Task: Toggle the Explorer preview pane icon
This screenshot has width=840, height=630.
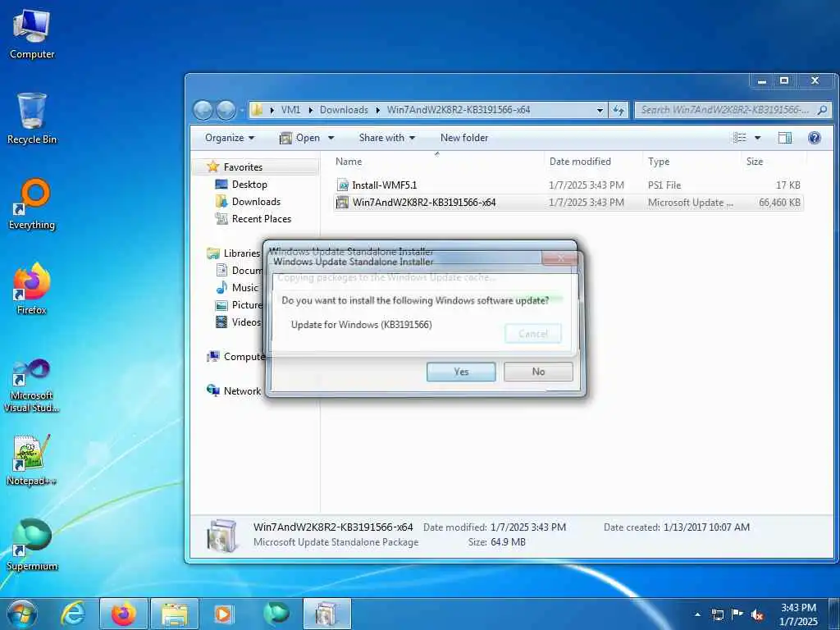Action: [x=785, y=138]
